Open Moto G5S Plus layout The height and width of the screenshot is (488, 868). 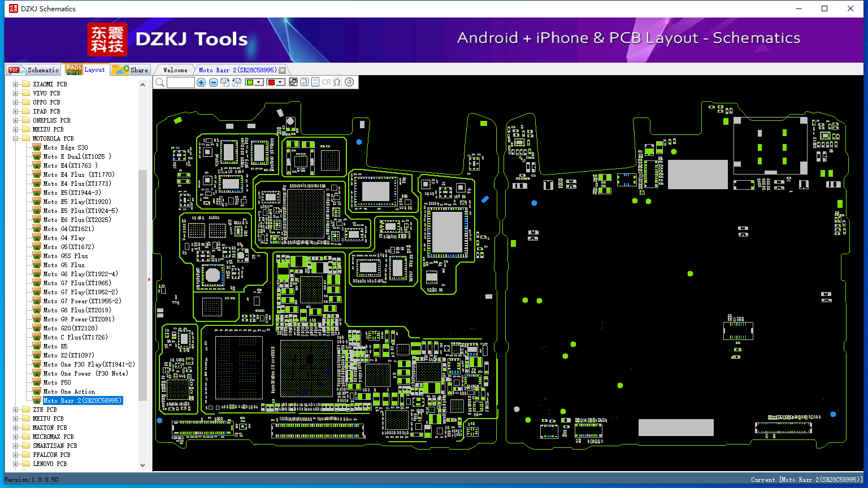pyautogui.click(x=66, y=256)
